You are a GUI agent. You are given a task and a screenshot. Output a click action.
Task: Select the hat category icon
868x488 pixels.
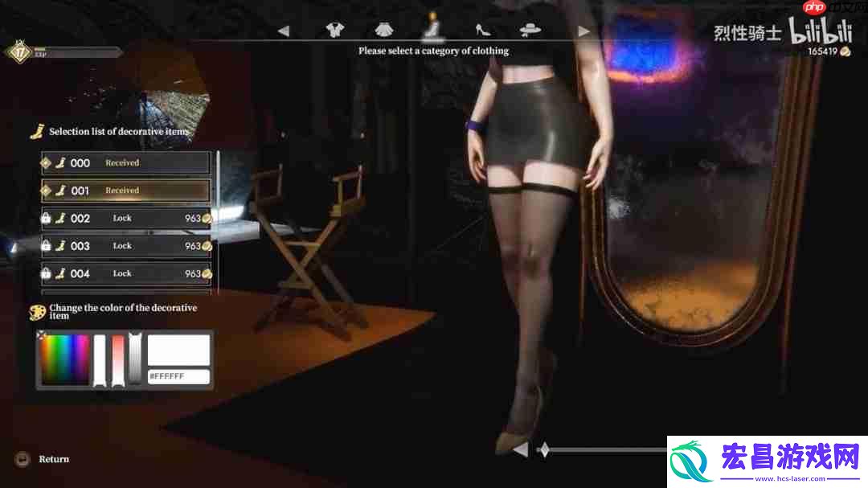(x=530, y=30)
